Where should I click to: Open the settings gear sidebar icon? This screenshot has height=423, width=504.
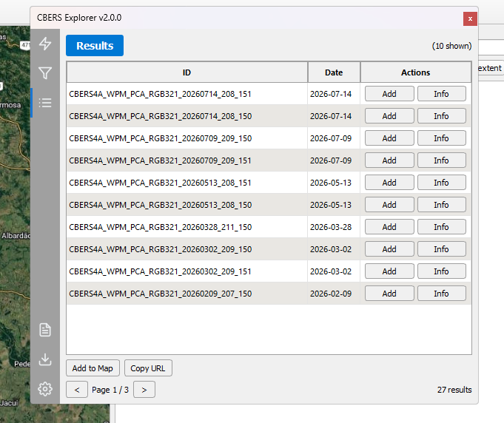coord(45,389)
